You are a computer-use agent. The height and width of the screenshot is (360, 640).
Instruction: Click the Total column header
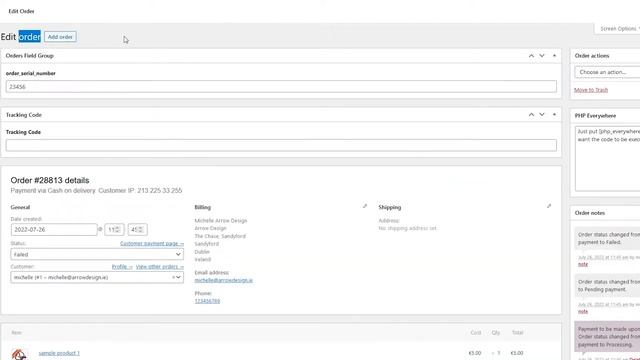click(518, 333)
